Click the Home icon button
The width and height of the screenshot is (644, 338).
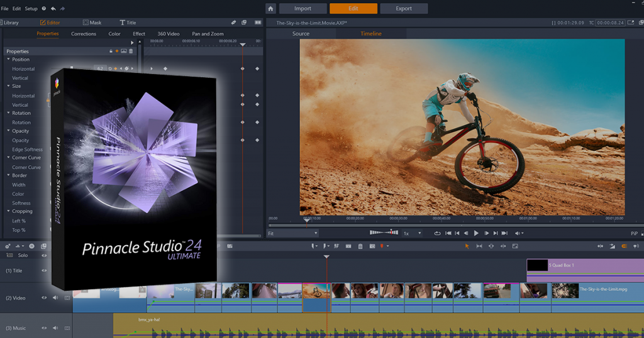pyautogui.click(x=270, y=9)
